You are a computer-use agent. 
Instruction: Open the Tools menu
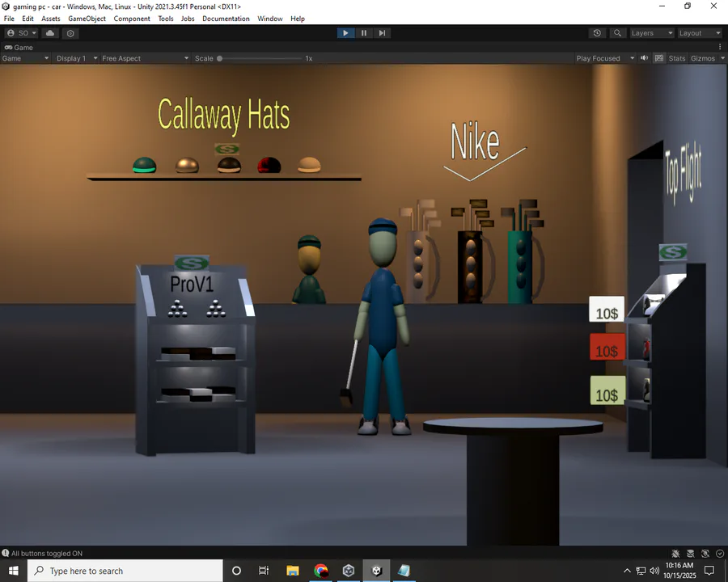tap(166, 19)
